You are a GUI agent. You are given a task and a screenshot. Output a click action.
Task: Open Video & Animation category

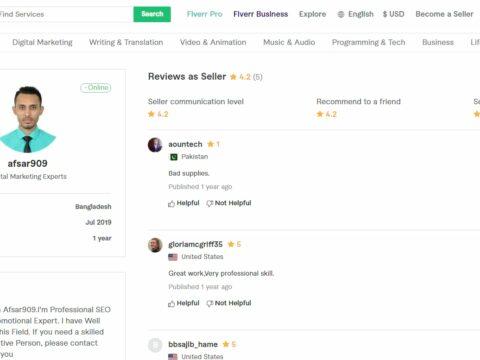[x=213, y=42]
